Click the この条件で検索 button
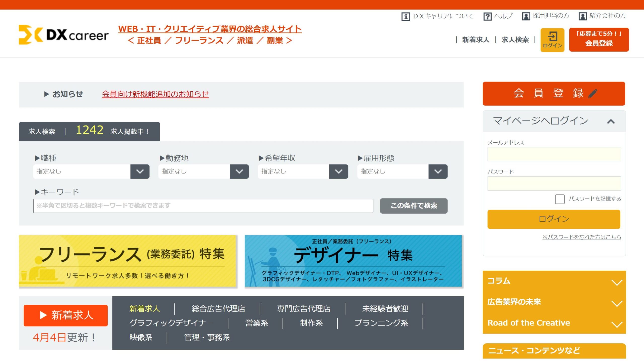The image size is (644, 361). (414, 206)
